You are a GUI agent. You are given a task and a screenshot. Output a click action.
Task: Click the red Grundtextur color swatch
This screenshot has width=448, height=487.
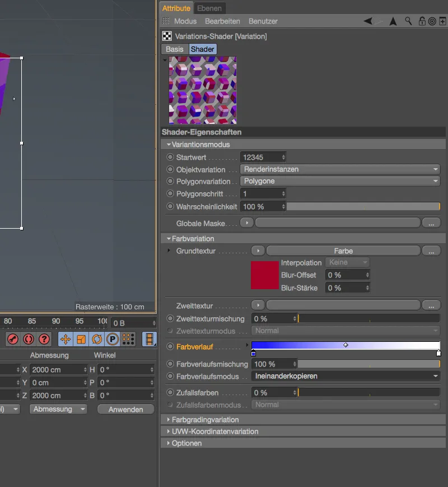coord(264,275)
